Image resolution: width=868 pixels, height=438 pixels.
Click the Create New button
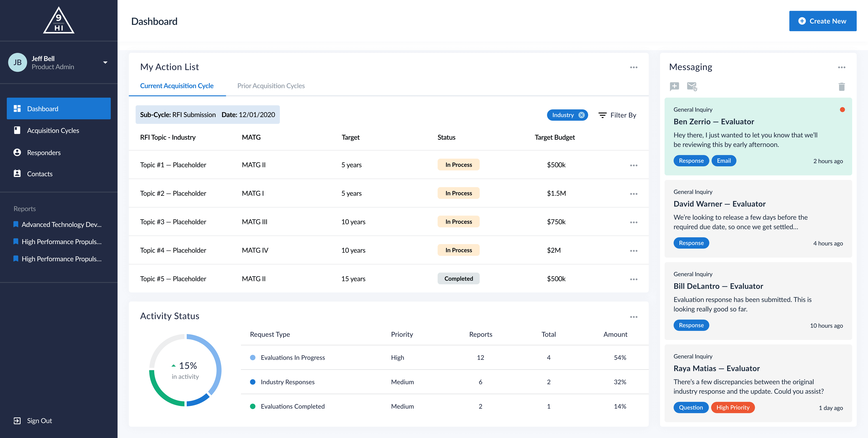tap(822, 21)
